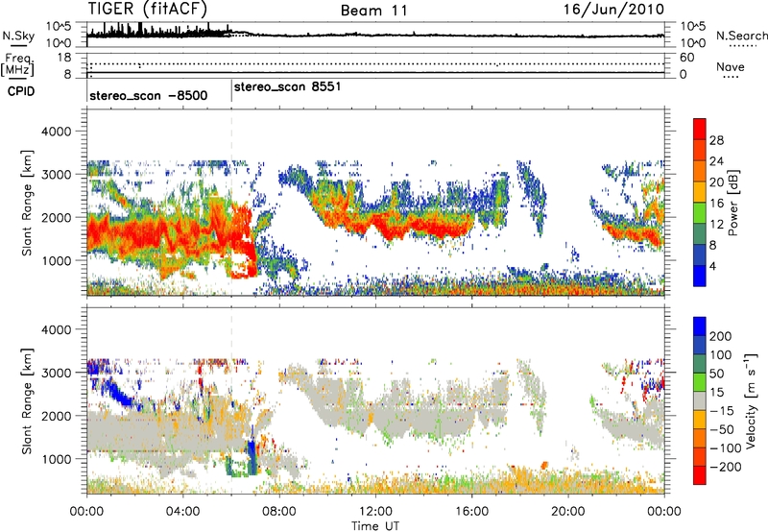This screenshot has width=768, height=532.
Task: Click the red bottom of the Velocity color bar
Action: pyautogui.click(x=700, y=475)
